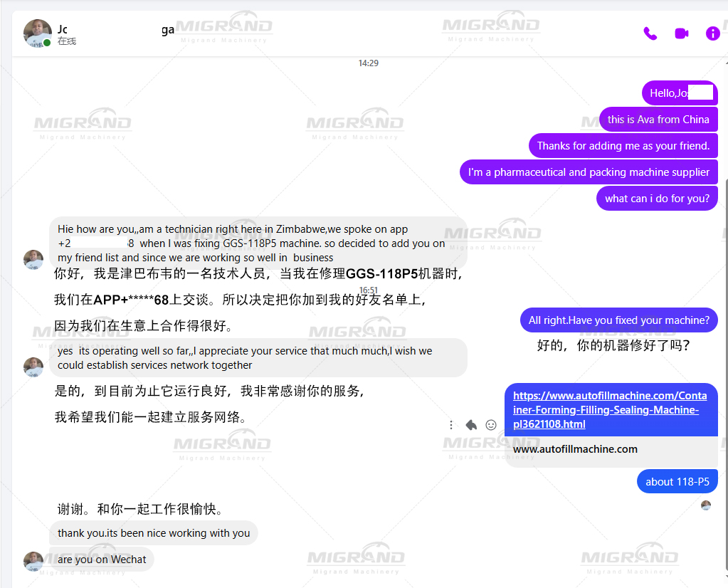The width and height of the screenshot is (728, 588).
Task: Add a reaction with the smiley icon
Action: click(491, 425)
